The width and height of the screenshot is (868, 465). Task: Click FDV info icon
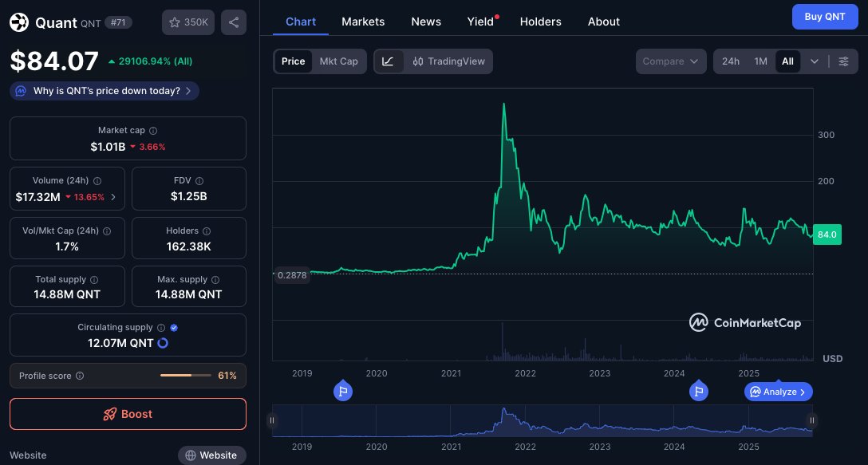point(199,181)
